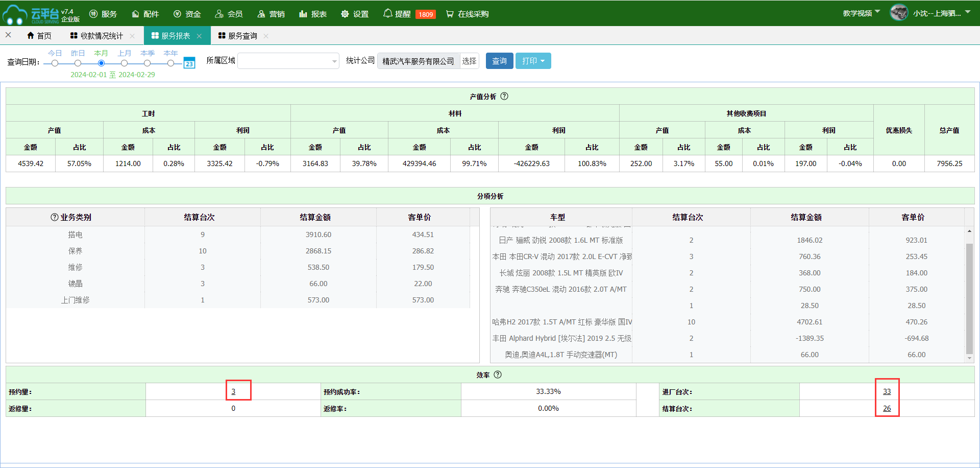This screenshot has height=468, width=980.
Task: Click the help icon beside 业务类别
Action: click(x=54, y=217)
